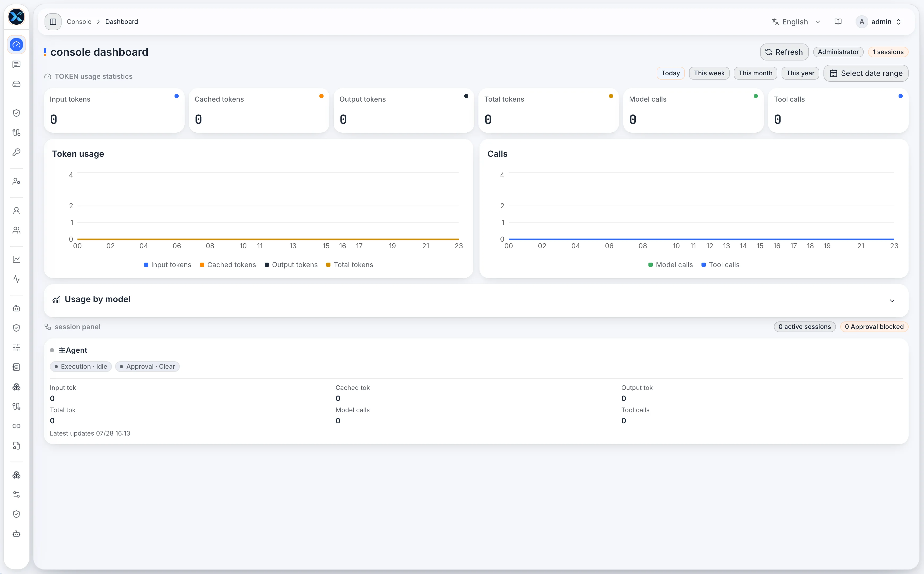
Task: Click the console dashboard page heading
Action: click(x=99, y=52)
